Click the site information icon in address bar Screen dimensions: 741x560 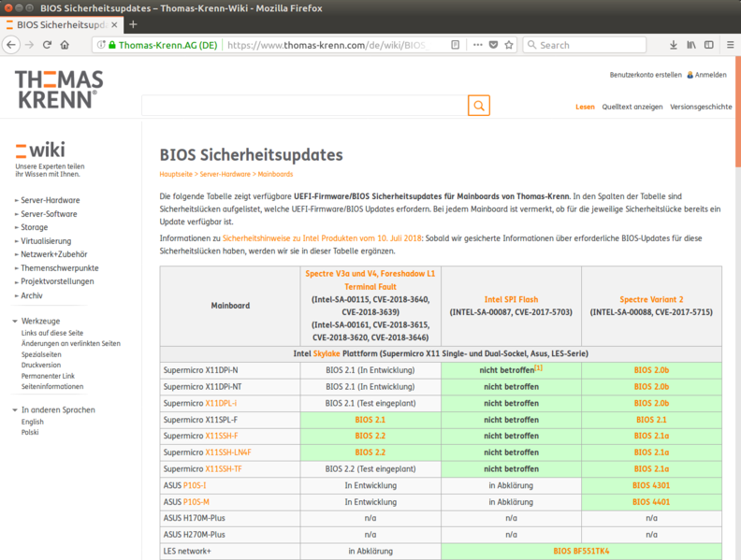(101, 45)
